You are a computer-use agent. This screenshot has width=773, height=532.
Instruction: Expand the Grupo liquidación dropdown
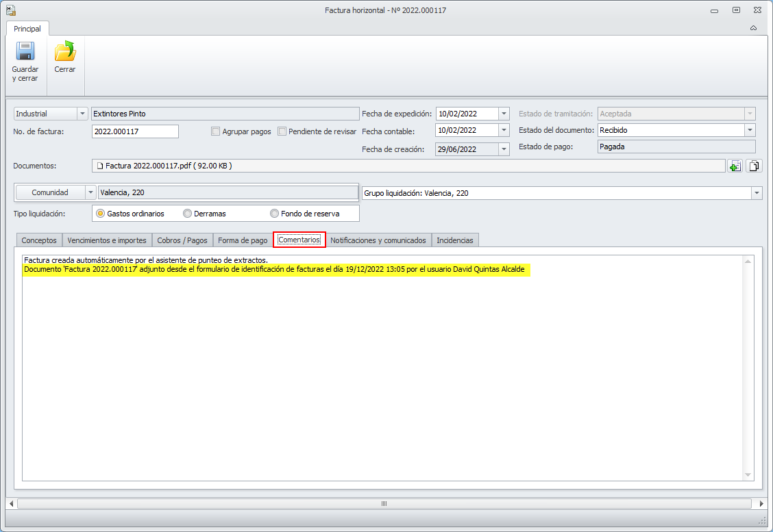pyautogui.click(x=757, y=193)
